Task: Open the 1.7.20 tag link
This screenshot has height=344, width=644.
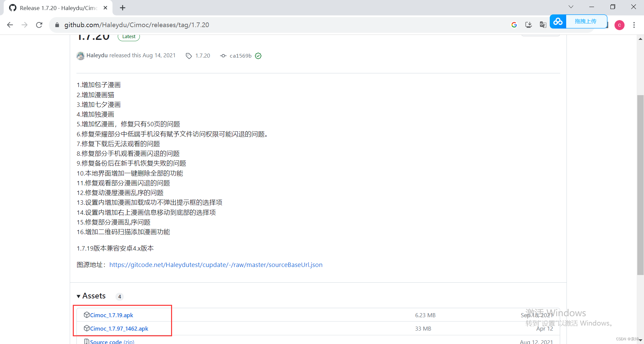Action: click(x=203, y=56)
